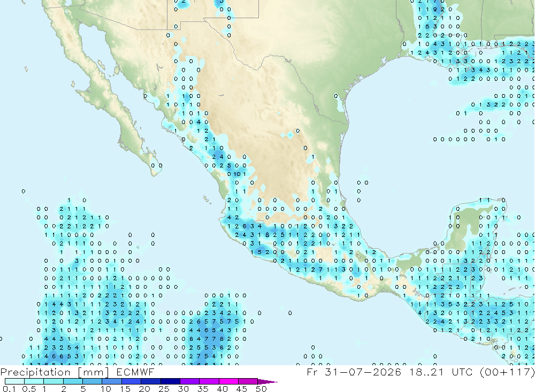Screen dimensions: 535x392
Task: Pick the 10–15 mm blue legend swatch
Action: pyautogui.click(x=112, y=381)
